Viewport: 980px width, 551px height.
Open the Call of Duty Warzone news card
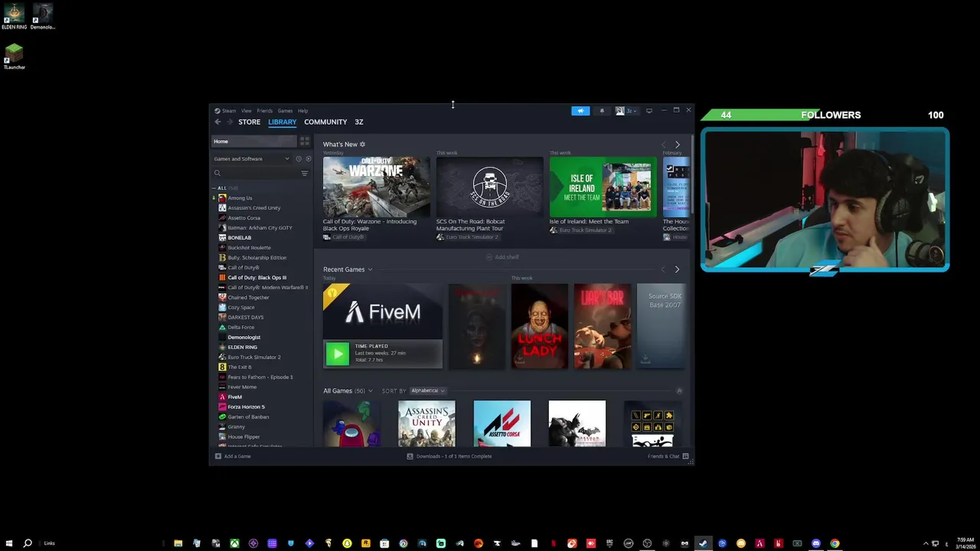[x=376, y=187]
